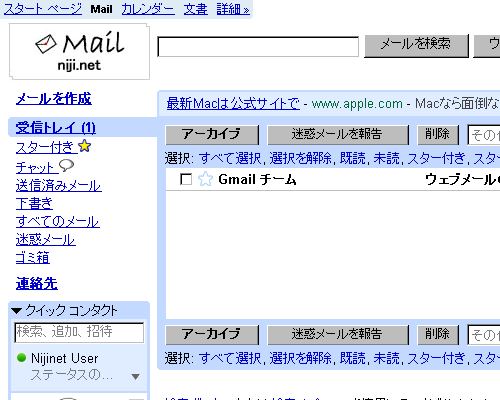The height and width of the screenshot is (400, 500).
Task: Click the 検索、追加、招待 contact search field
Action: 79,332
